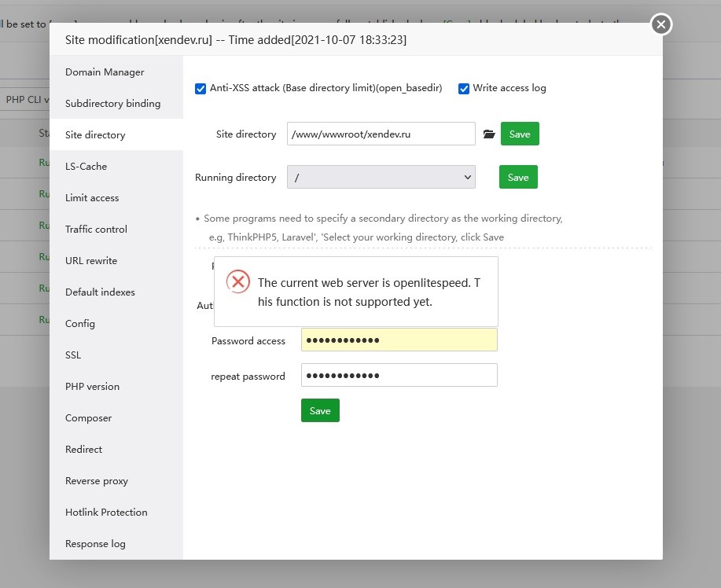This screenshot has width=721, height=588.
Task: Toggle the Write access log checkbox
Action: click(464, 88)
